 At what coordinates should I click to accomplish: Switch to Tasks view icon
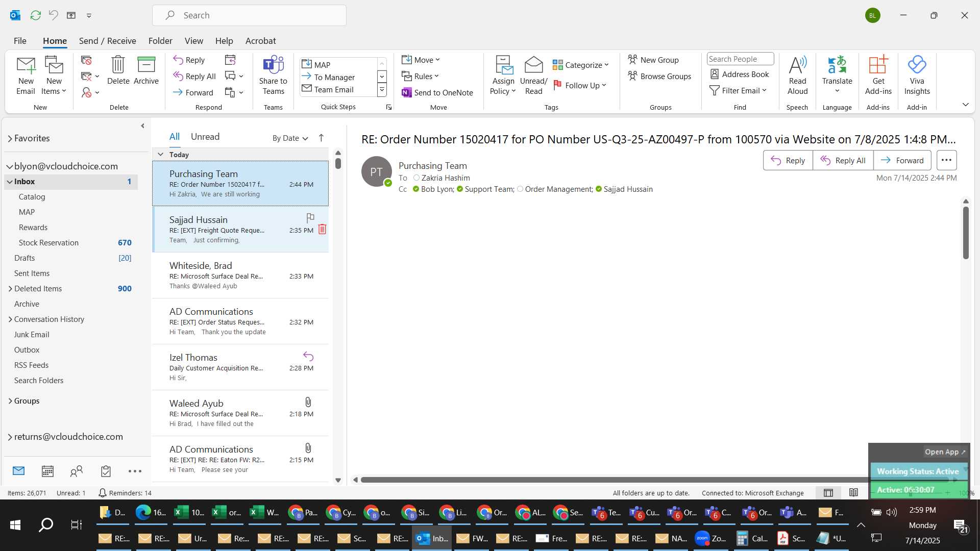click(106, 471)
